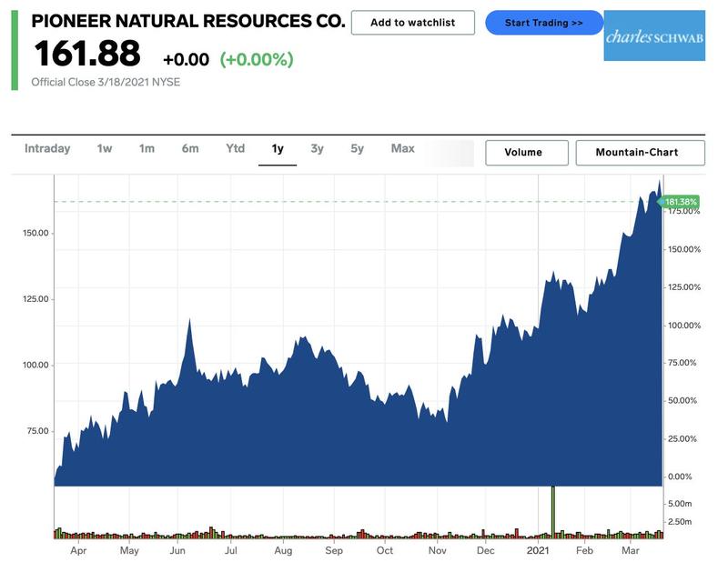The image size is (728, 572).
Task: Click the 2.50m volume axis label
Action: click(x=680, y=522)
